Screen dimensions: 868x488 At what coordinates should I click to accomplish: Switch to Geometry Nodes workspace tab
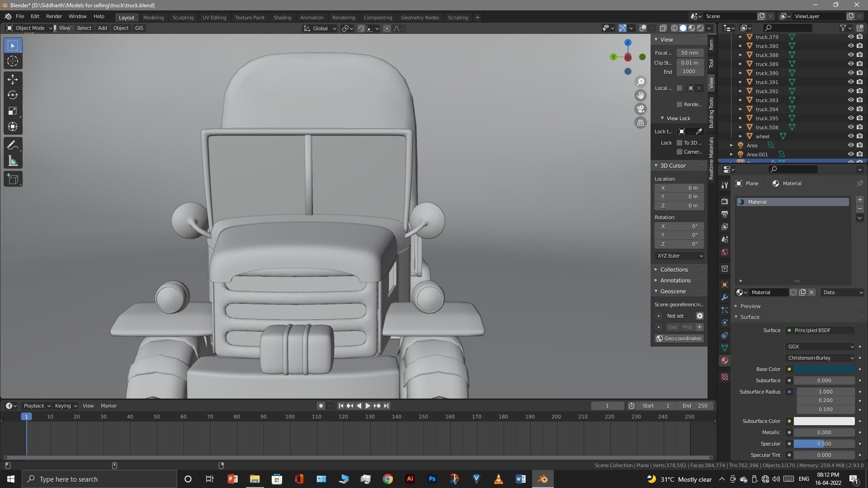click(x=420, y=18)
